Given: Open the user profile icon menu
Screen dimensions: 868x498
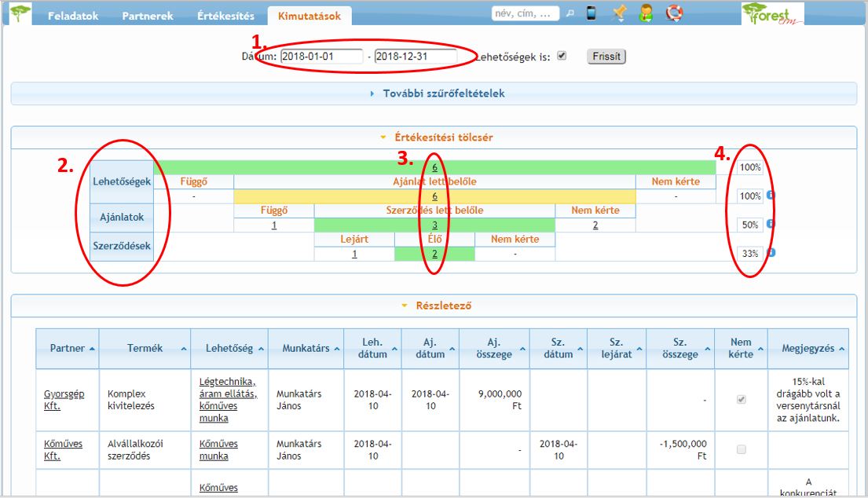Looking at the screenshot, I should pos(646,13).
